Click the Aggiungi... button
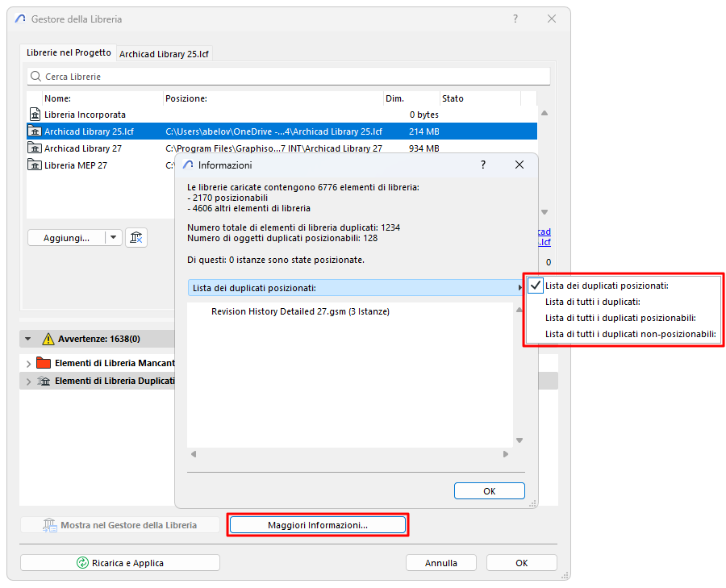 (x=66, y=238)
